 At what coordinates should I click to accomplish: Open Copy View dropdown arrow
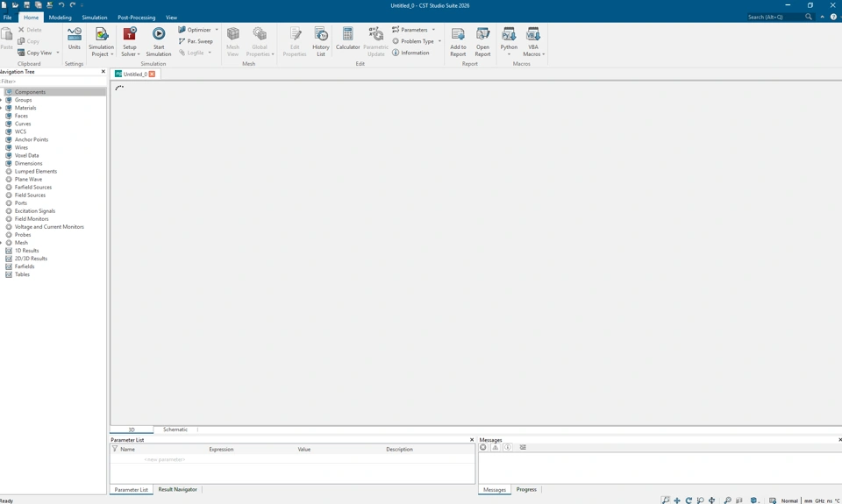58,53
